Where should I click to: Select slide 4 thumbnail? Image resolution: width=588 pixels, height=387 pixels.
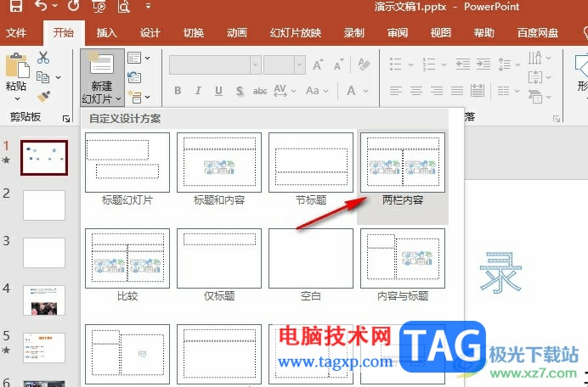[44, 300]
